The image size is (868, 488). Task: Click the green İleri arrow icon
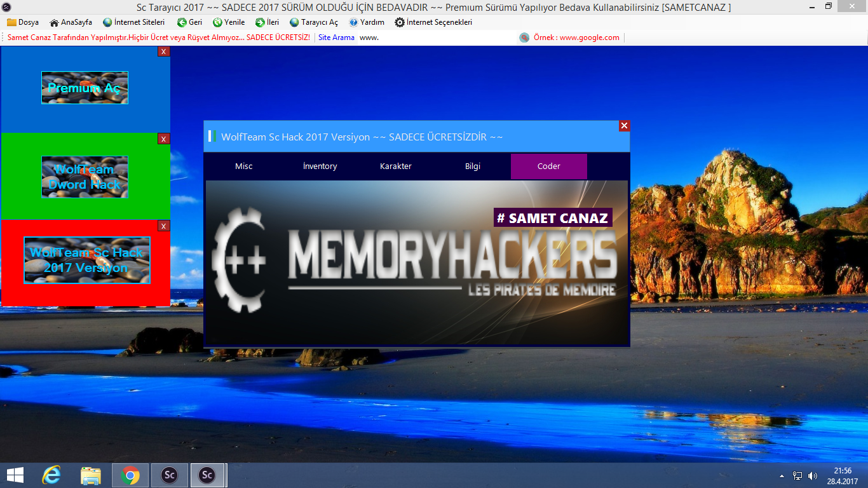point(260,22)
